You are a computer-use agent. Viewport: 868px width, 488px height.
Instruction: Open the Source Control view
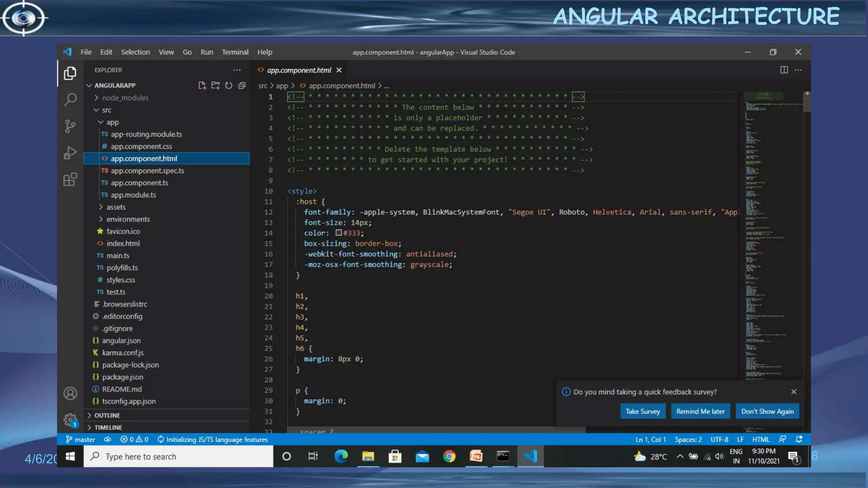pyautogui.click(x=70, y=126)
